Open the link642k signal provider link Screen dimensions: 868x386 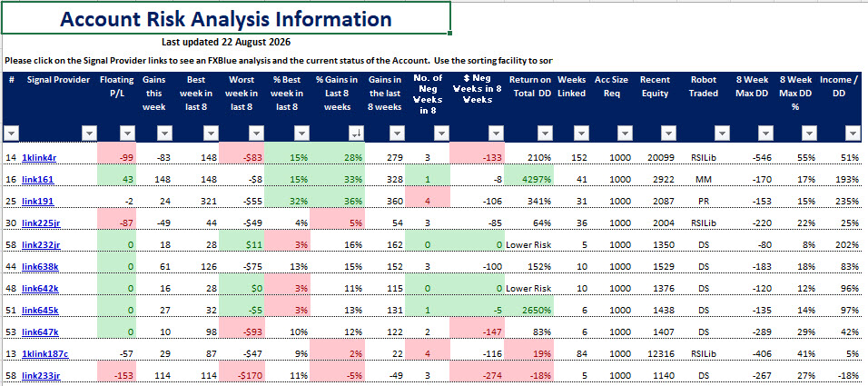tap(40, 289)
